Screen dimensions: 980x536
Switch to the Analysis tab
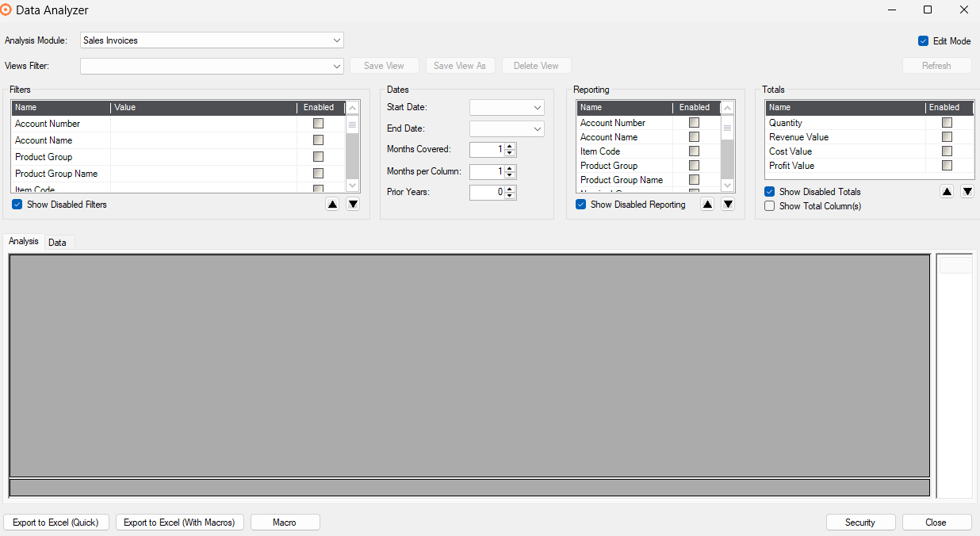tap(24, 241)
